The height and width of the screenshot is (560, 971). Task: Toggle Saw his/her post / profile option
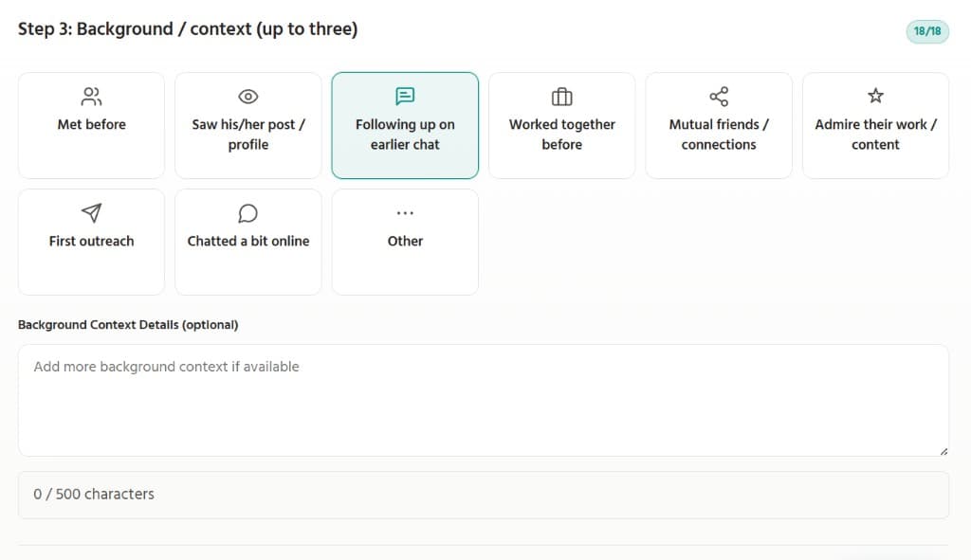coord(248,135)
